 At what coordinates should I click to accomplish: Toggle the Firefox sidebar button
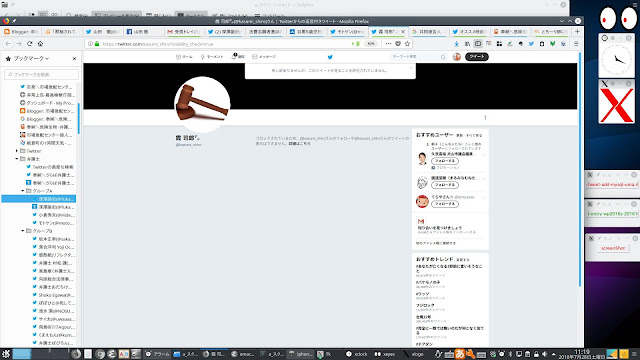(x=478, y=44)
